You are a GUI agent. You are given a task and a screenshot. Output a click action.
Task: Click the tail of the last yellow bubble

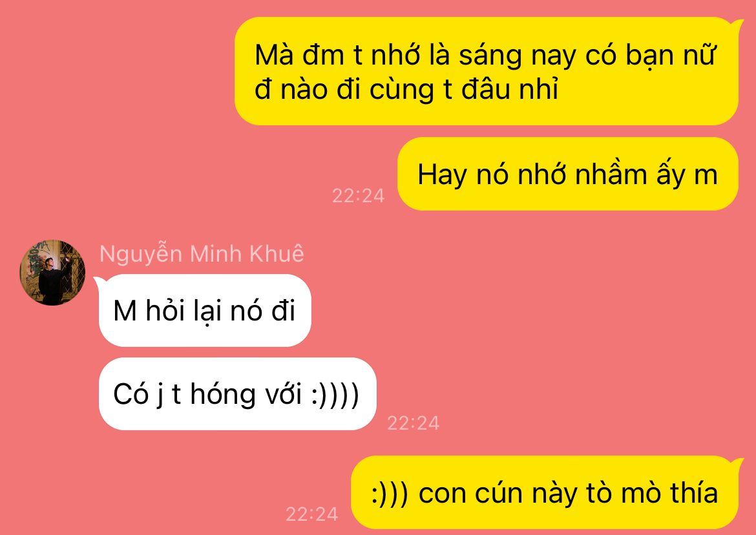(x=736, y=464)
